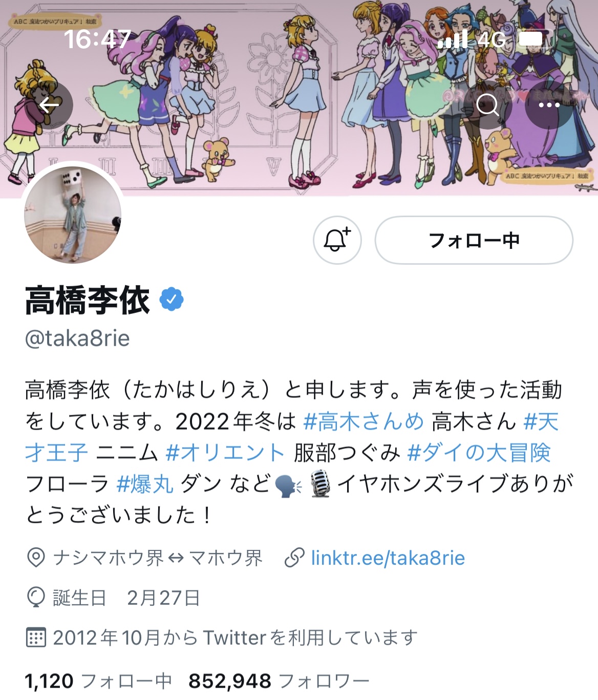Open hashtag #爆丸
Viewport: 598px width, 700px height.
coord(145,483)
